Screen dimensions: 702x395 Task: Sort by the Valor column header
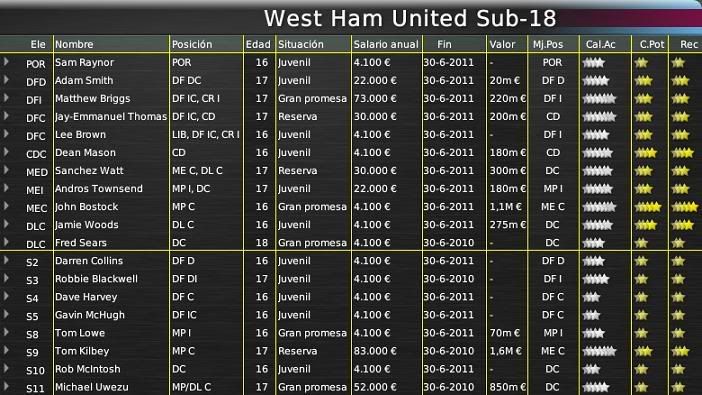(x=502, y=44)
